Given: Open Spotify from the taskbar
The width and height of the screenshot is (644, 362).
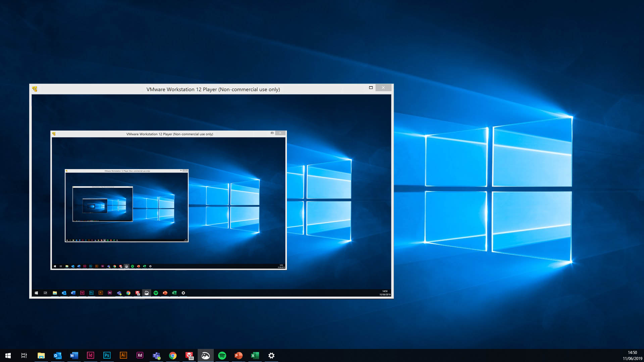Looking at the screenshot, I should (222, 355).
